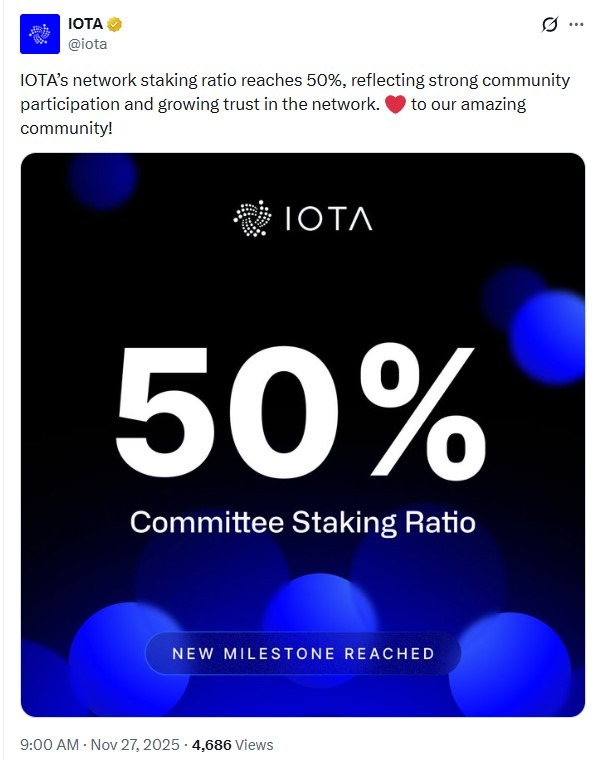Image resolution: width=604 pixels, height=760 pixels.
Task: Click the IOTA profile avatar
Action: tap(39, 34)
